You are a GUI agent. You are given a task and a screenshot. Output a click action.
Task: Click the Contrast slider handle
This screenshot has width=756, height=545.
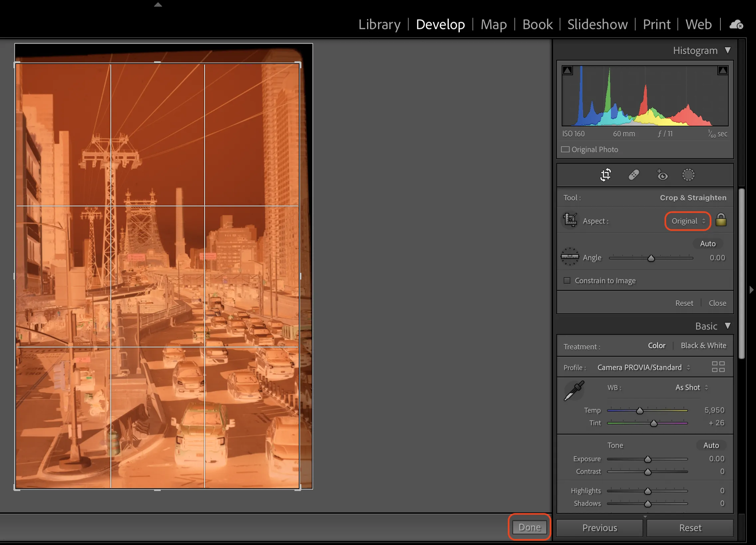647,472
